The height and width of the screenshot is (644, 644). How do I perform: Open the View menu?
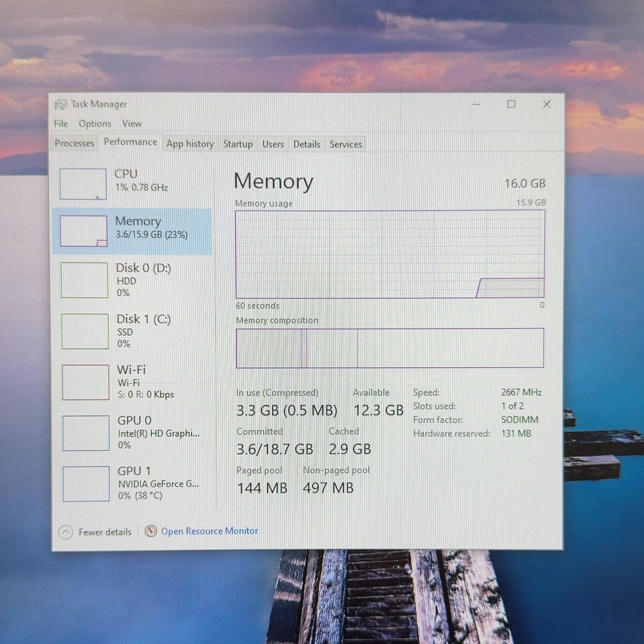point(132,124)
